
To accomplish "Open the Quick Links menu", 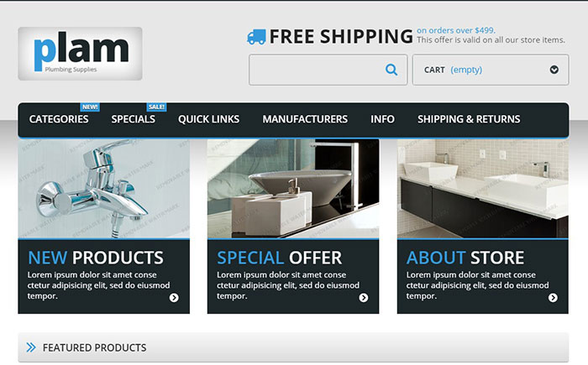I will 208,119.
